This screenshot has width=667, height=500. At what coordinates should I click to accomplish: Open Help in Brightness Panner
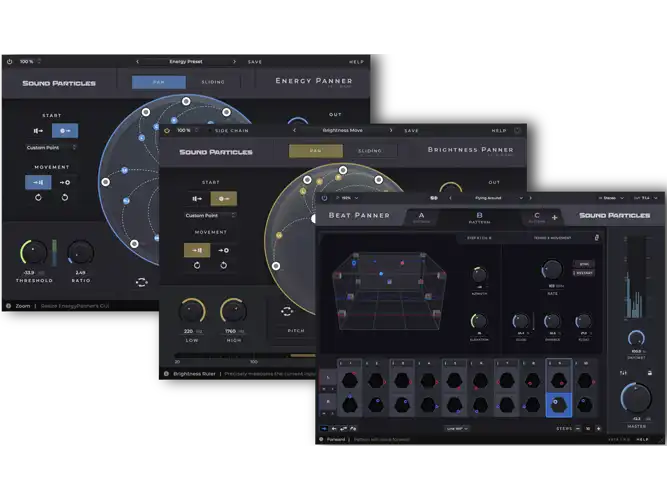[499, 131]
